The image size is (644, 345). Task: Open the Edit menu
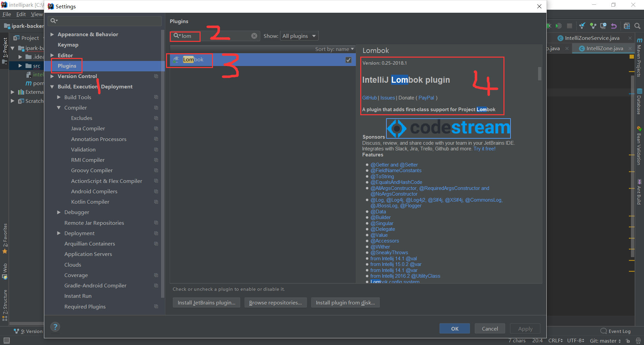click(x=21, y=14)
